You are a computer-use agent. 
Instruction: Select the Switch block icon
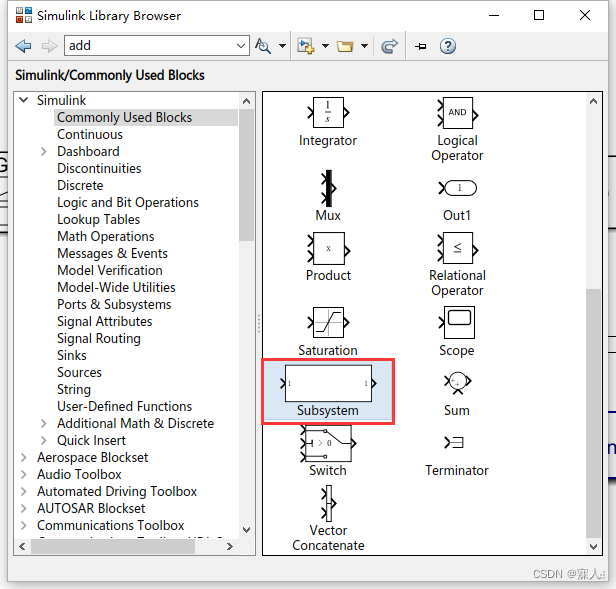[328, 444]
